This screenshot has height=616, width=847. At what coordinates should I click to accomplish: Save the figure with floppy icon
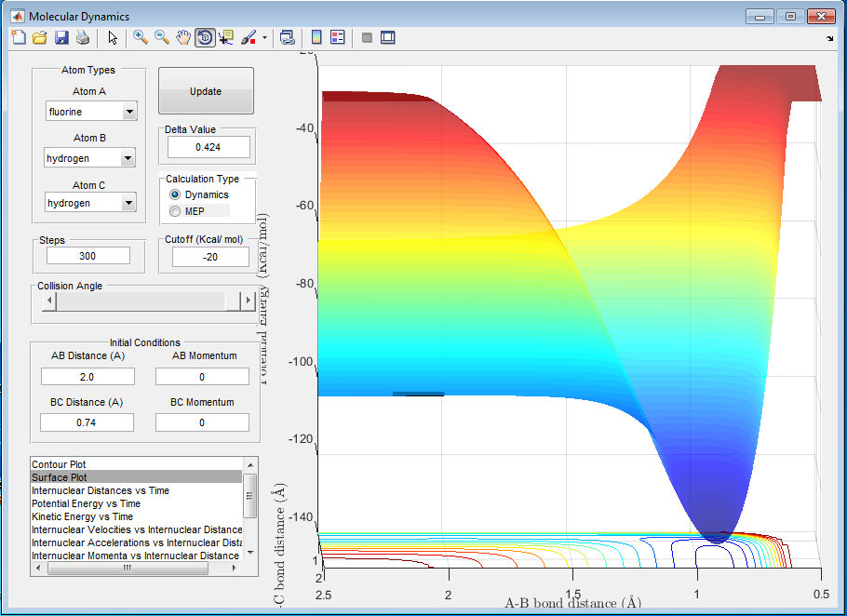tap(61, 37)
